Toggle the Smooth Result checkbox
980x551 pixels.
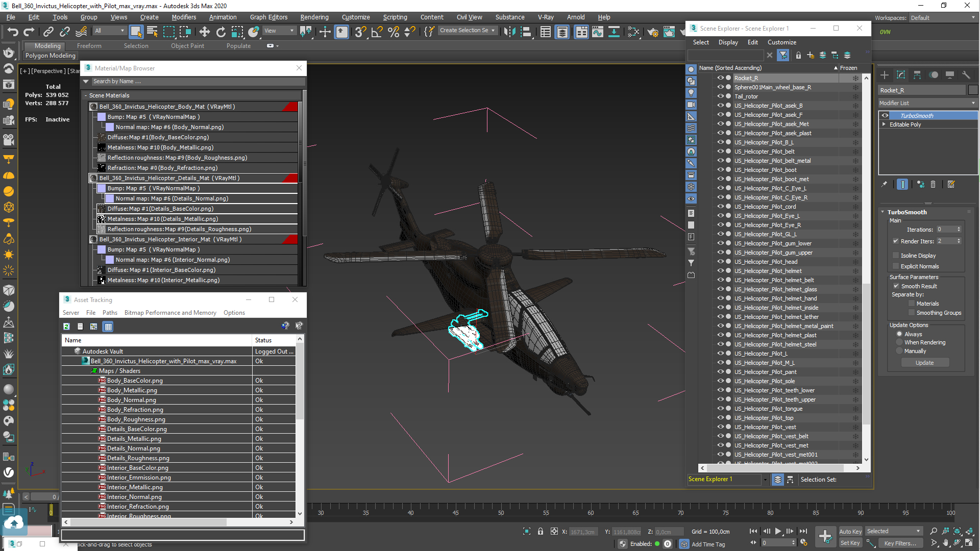coord(896,286)
